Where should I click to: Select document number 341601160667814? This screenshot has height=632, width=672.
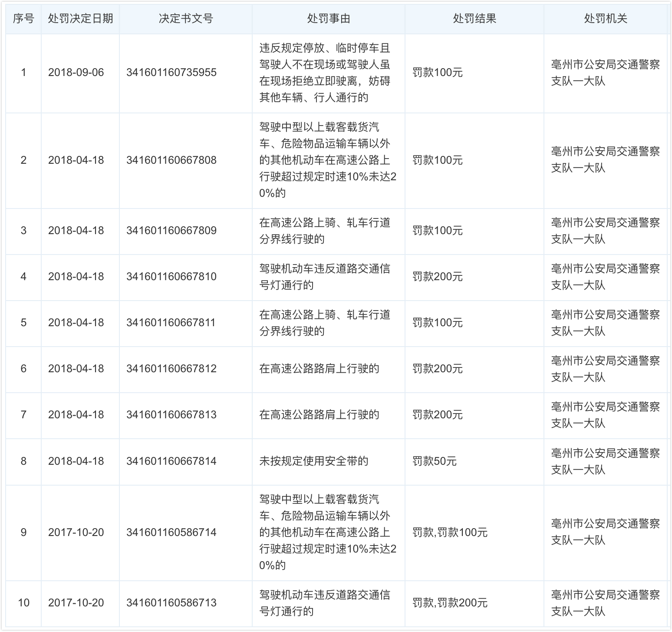tap(171, 461)
